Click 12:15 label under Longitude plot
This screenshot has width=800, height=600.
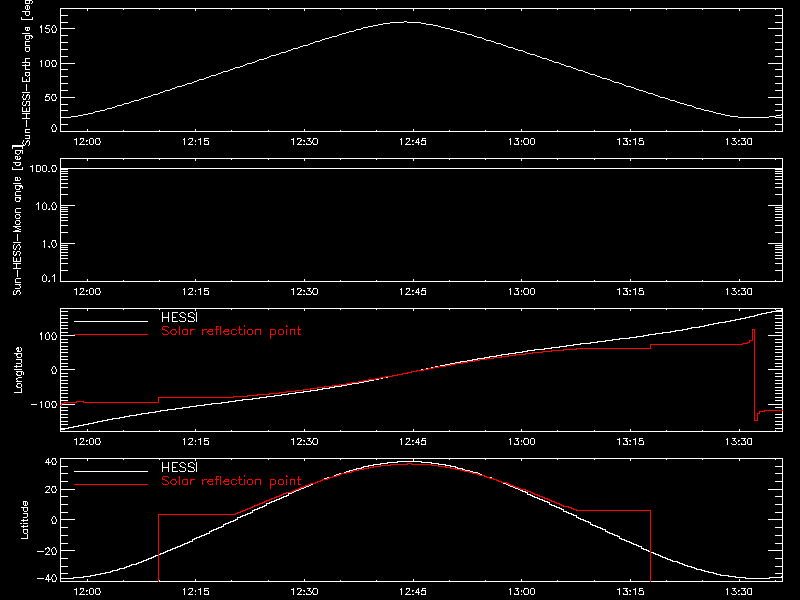coord(195,441)
